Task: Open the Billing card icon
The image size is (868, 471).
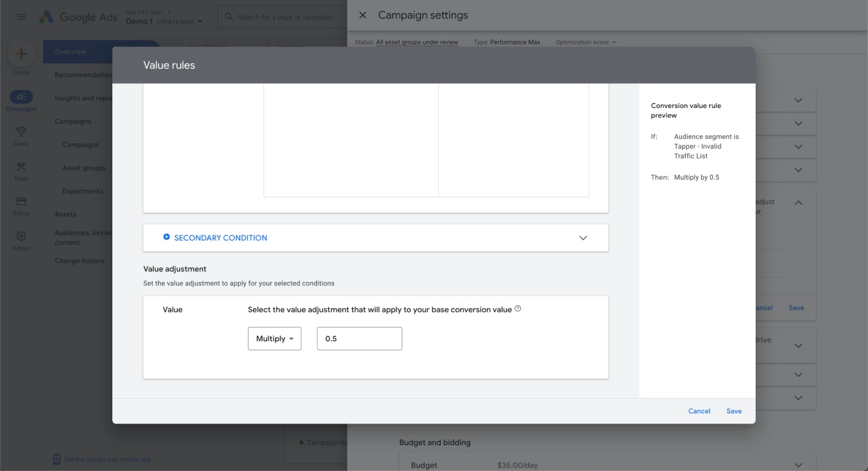Action: 21,201
